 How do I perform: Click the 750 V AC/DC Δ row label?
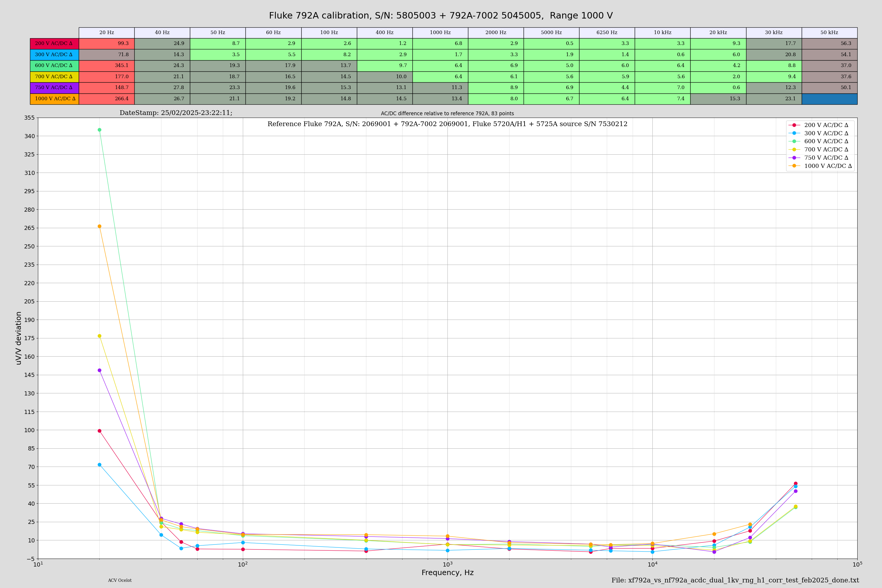[x=54, y=88]
